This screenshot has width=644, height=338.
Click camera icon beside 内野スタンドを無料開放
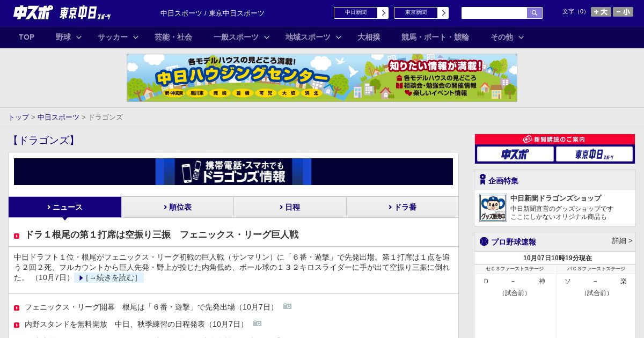click(x=258, y=323)
